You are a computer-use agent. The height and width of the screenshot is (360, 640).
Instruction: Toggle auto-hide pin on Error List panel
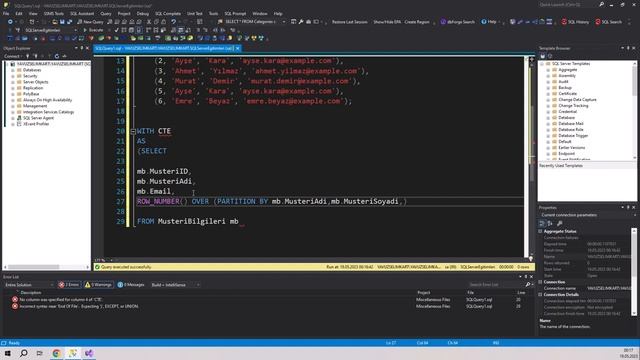click(526, 277)
